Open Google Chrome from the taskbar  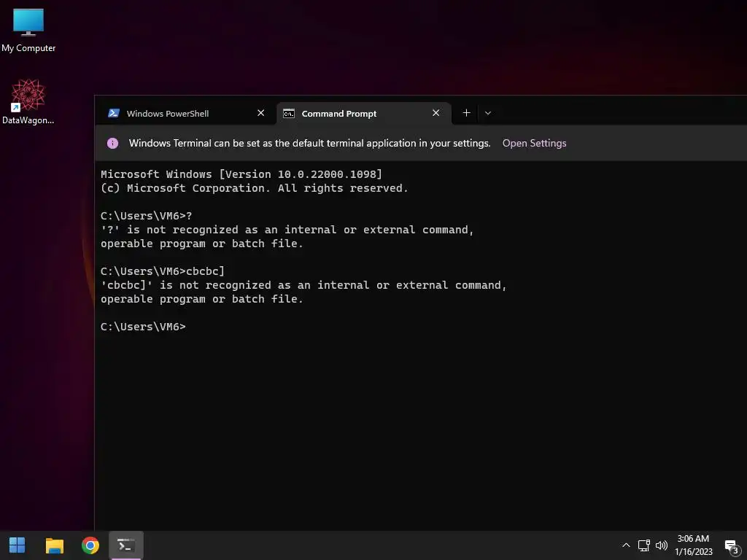pyautogui.click(x=90, y=545)
